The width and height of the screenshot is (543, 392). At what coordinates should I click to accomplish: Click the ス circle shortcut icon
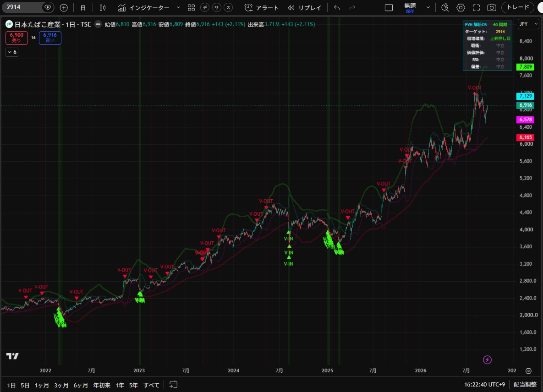coord(228,8)
